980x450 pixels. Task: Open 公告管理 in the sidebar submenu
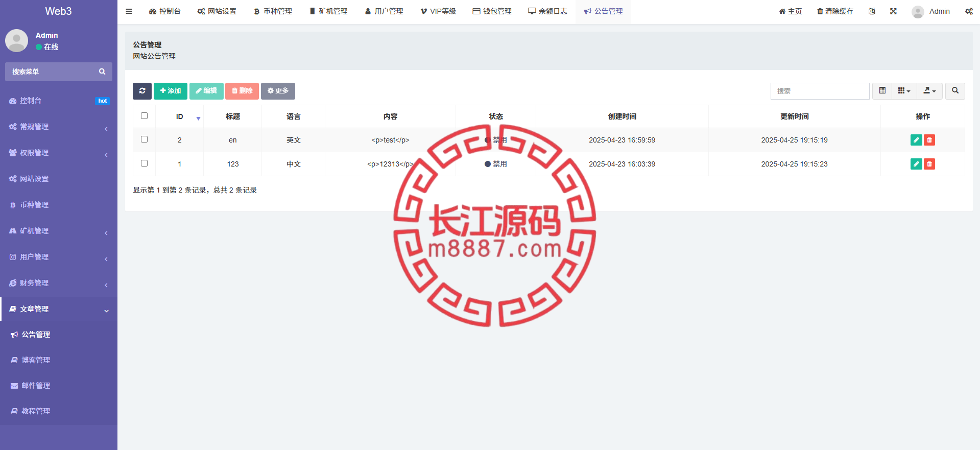[59, 335]
